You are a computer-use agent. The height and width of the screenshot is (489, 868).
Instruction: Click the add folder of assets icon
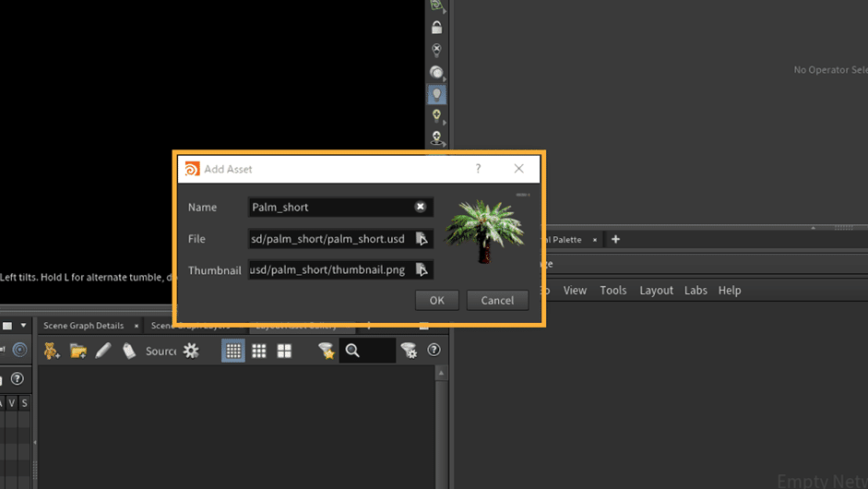click(x=78, y=351)
